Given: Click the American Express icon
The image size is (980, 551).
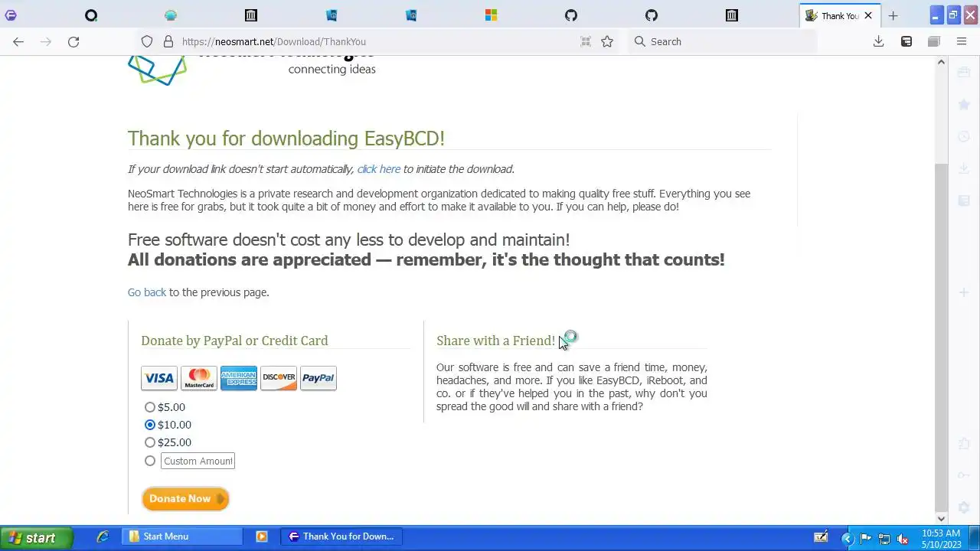Looking at the screenshot, I should tap(239, 378).
